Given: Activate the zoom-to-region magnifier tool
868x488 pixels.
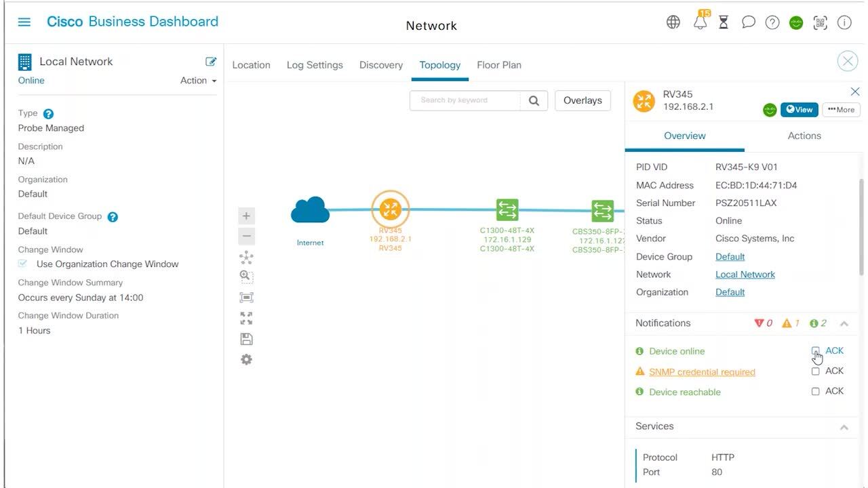Looking at the screenshot, I should [246, 277].
